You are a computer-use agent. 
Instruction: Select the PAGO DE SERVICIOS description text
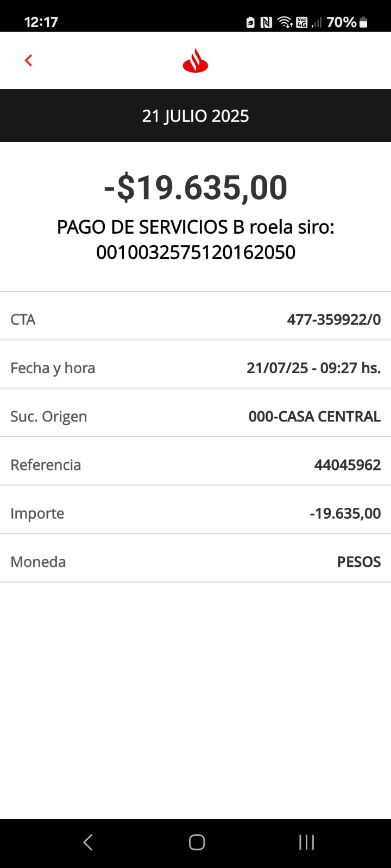pyautogui.click(x=195, y=227)
